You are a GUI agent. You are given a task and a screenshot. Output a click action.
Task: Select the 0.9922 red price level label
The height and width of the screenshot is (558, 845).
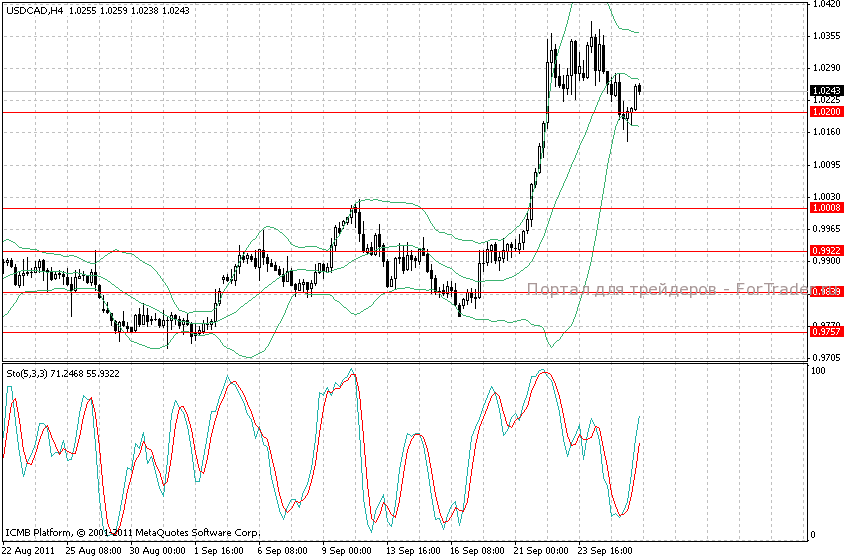tap(826, 251)
